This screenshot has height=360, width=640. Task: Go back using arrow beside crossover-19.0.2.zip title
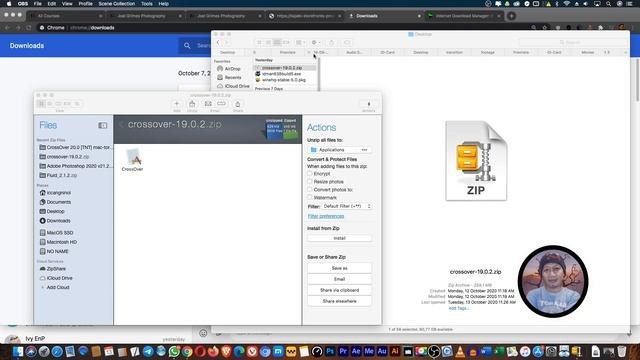(121, 124)
